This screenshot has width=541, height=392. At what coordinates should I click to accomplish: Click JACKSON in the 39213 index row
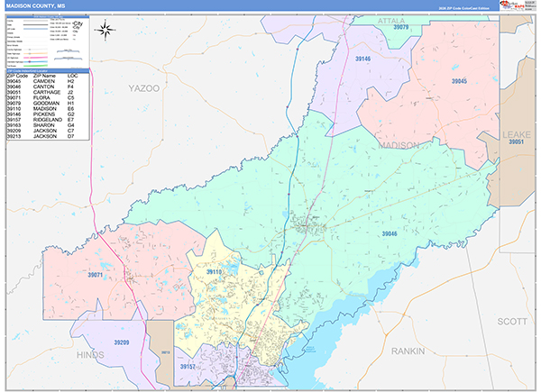point(45,136)
